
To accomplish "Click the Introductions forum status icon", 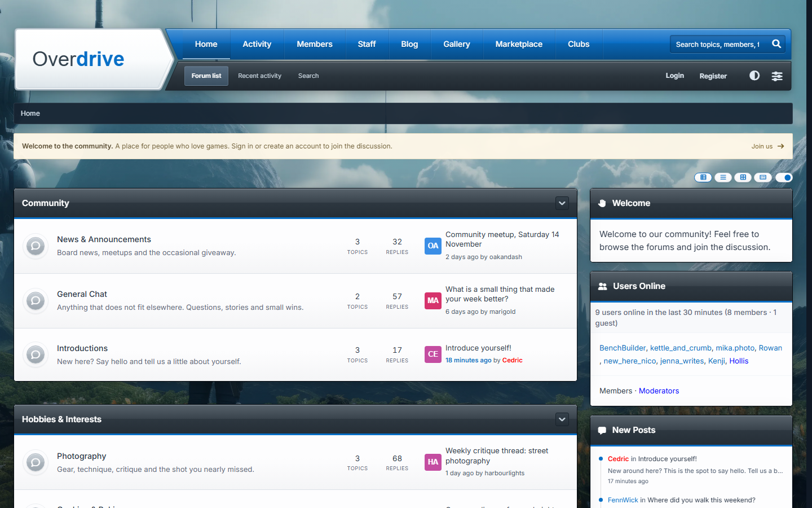I will point(36,354).
